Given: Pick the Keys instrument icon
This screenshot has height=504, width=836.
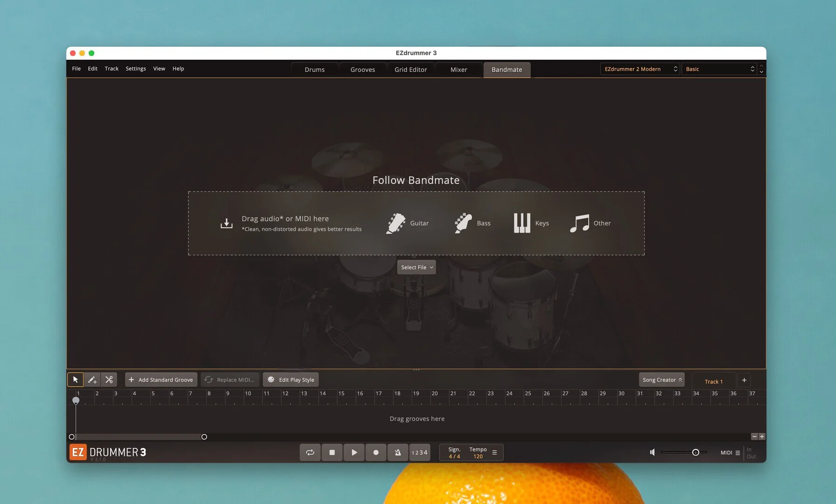Looking at the screenshot, I should [522, 223].
